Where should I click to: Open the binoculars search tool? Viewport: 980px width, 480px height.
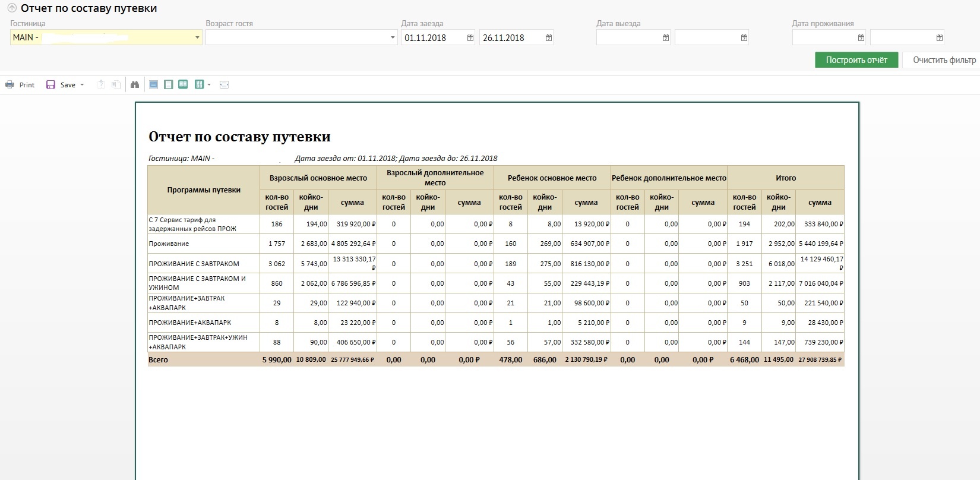[x=135, y=85]
